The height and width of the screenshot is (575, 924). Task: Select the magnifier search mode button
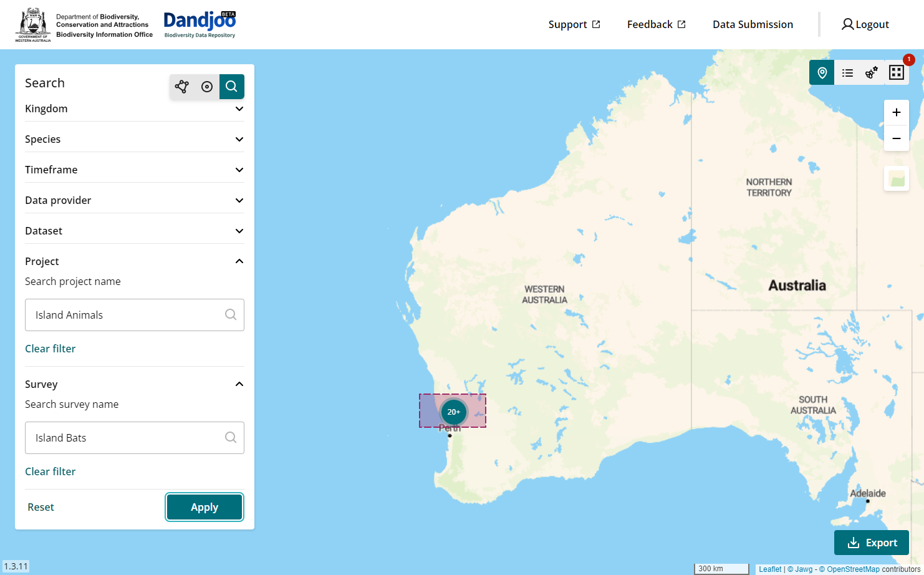pyautogui.click(x=231, y=87)
